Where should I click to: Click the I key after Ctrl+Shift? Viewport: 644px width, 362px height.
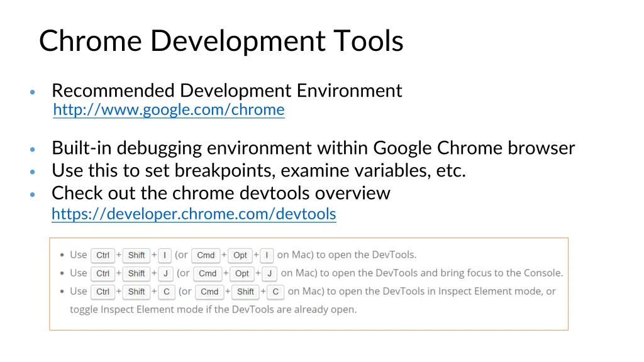165,255
